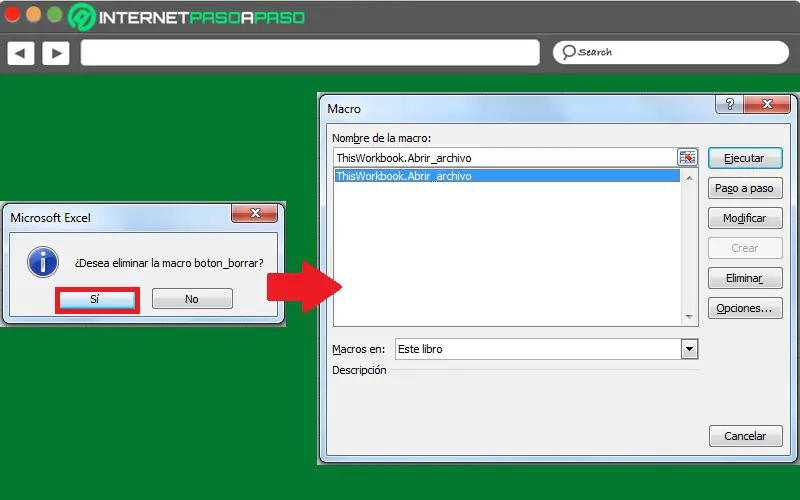Viewport: 800px width, 500px height.
Task: Click the green maximize dot
Action: [x=55, y=14]
